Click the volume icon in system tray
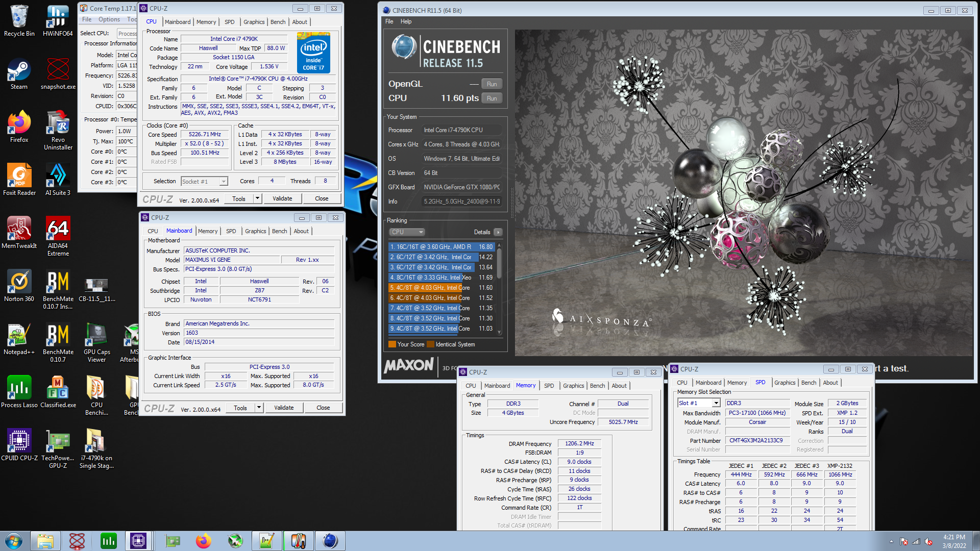The width and height of the screenshot is (980, 551). coord(928,542)
